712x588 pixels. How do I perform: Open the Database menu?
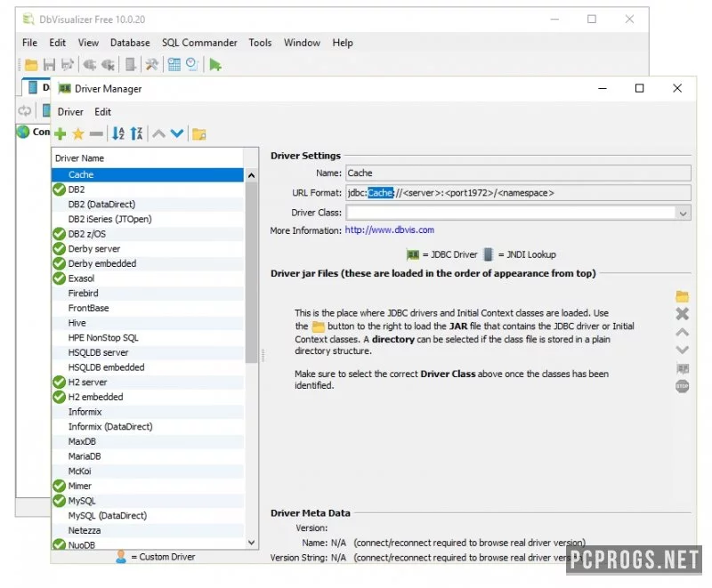click(x=130, y=43)
